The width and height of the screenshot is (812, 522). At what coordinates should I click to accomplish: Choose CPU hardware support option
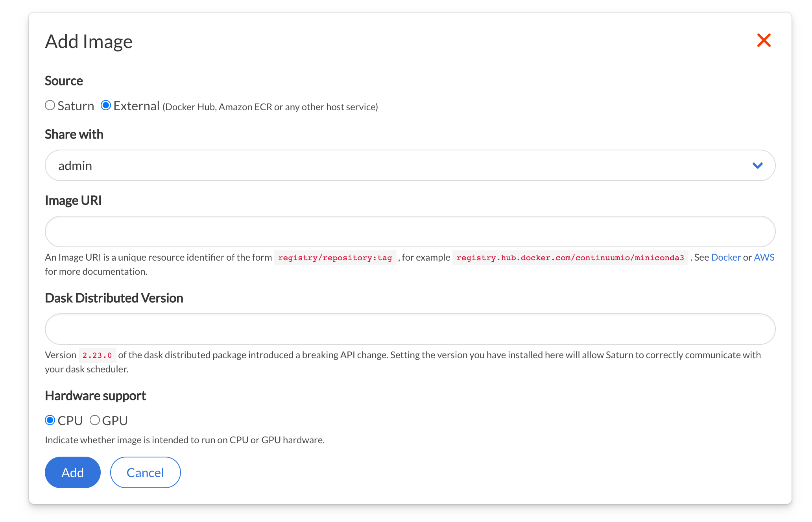[50, 420]
